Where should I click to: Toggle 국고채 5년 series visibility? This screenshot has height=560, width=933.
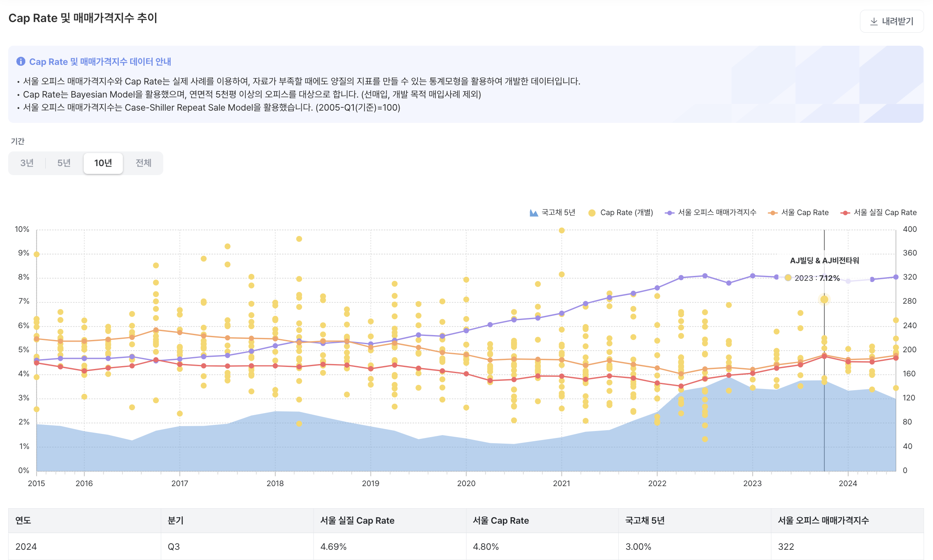(x=558, y=213)
